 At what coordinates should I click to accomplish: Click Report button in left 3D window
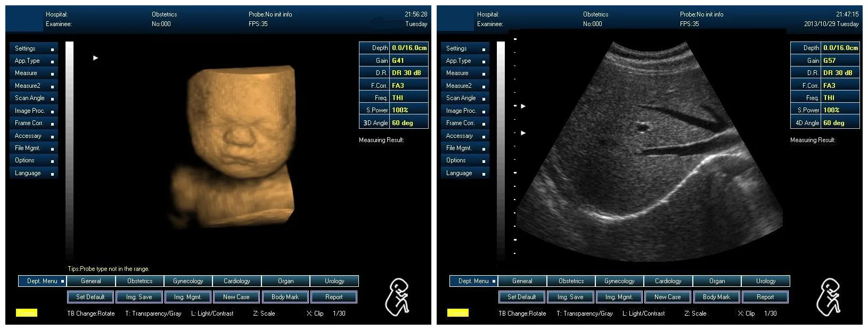coord(334,297)
